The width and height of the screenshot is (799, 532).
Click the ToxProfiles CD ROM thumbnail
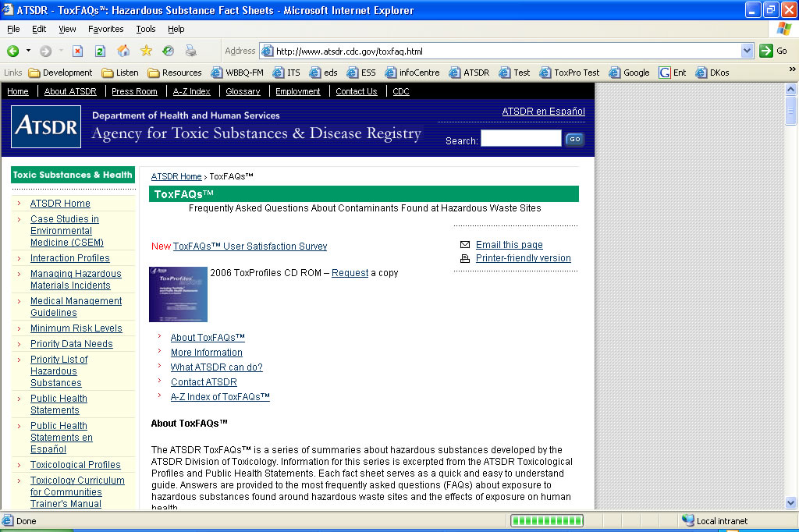point(178,294)
